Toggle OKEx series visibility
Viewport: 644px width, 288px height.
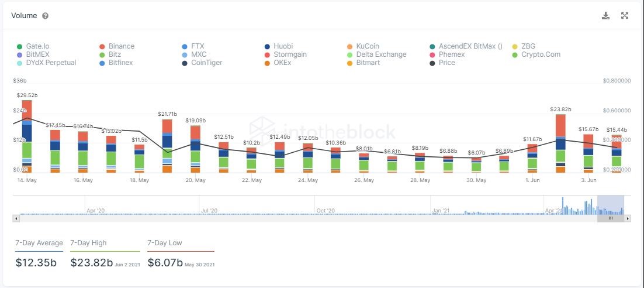click(282, 63)
